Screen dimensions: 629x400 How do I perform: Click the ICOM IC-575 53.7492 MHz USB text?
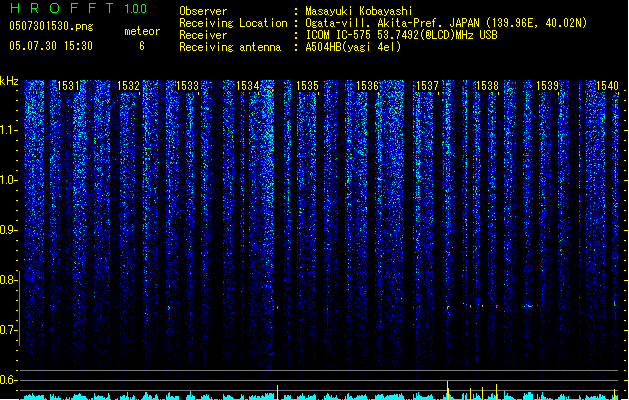pyautogui.click(x=402, y=35)
